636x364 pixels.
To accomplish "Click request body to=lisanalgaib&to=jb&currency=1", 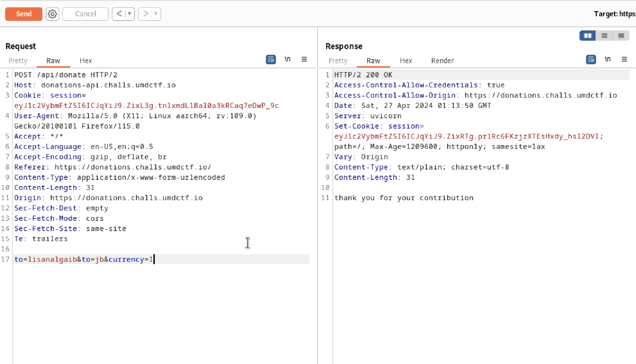I will pyautogui.click(x=84, y=260).
